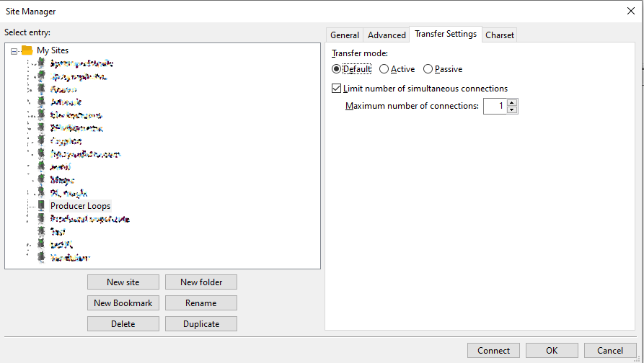Decrease maximum connections with down arrow
The height and width of the screenshot is (363, 644).
(x=512, y=110)
